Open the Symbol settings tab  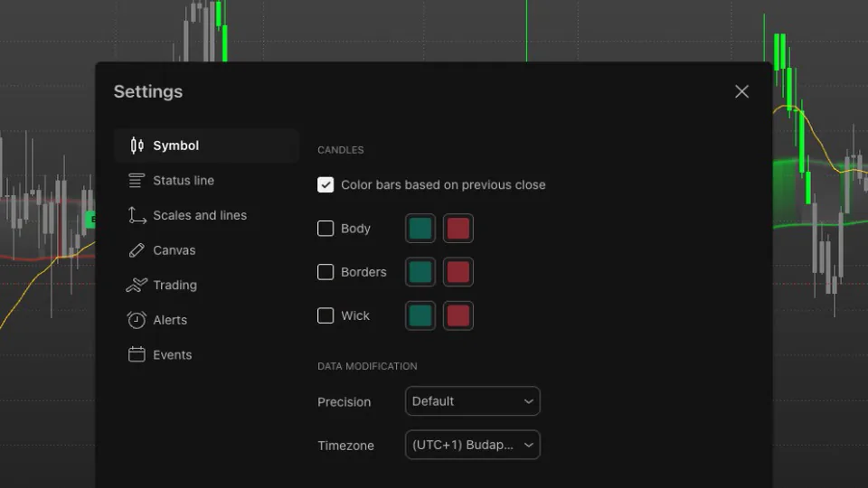pyautogui.click(x=206, y=145)
